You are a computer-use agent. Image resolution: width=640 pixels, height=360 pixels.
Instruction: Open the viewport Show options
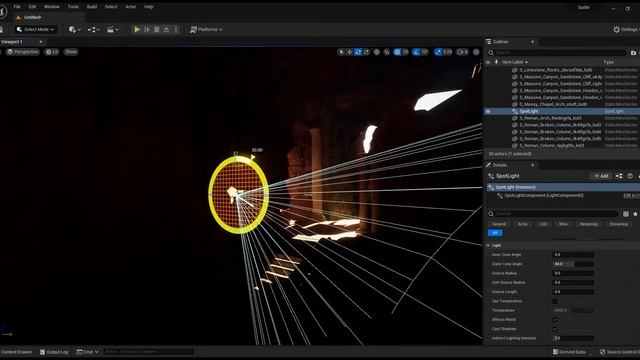[x=71, y=52]
